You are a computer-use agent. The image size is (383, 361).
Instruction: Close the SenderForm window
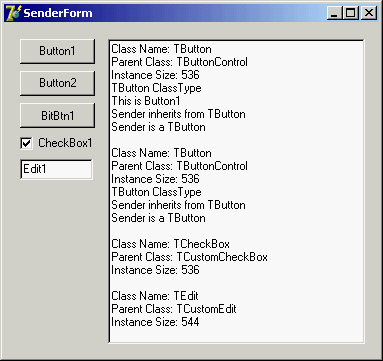point(369,13)
